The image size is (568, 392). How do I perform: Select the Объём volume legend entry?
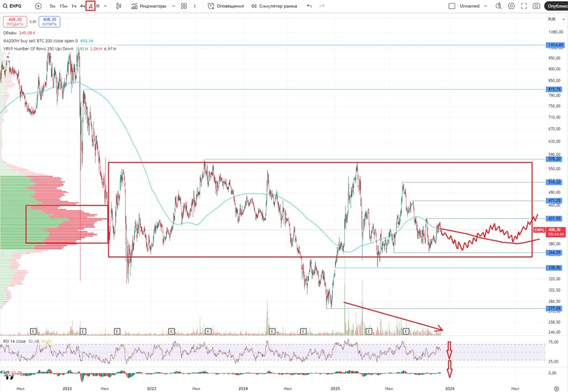(19, 33)
